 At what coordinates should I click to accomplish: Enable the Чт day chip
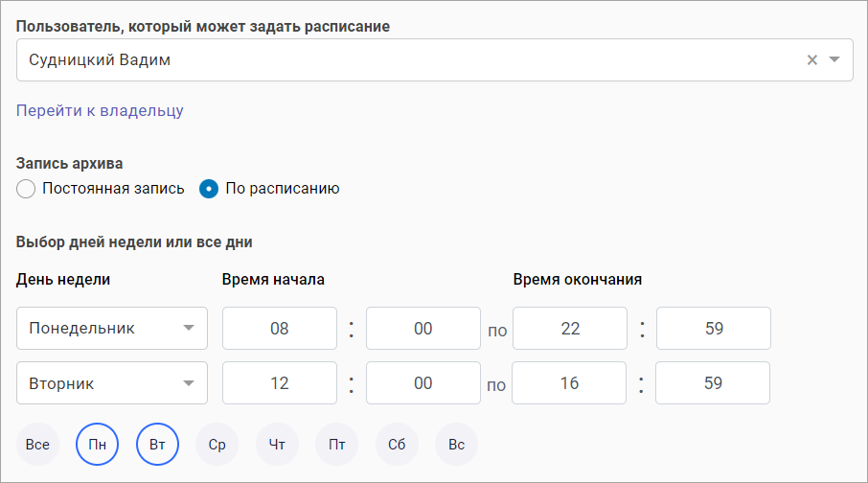tap(278, 445)
